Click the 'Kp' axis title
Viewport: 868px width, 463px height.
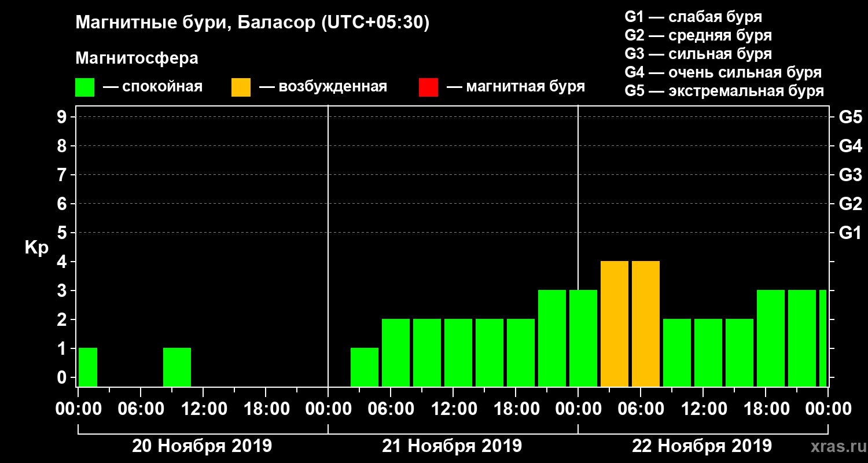click(x=36, y=247)
